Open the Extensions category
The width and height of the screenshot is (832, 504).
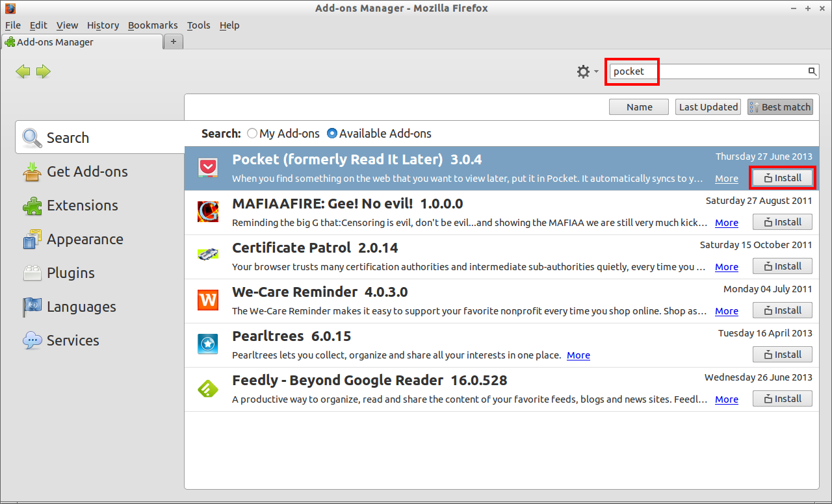point(100,205)
